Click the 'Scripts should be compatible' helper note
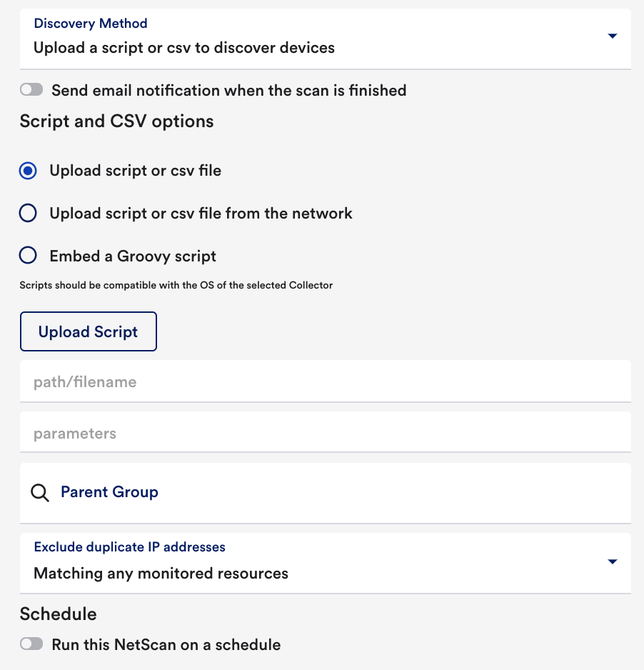The height and width of the screenshot is (670, 644). (176, 286)
